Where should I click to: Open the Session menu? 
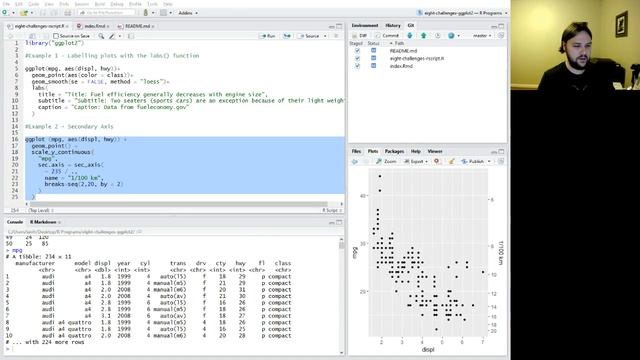click(x=82, y=4)
